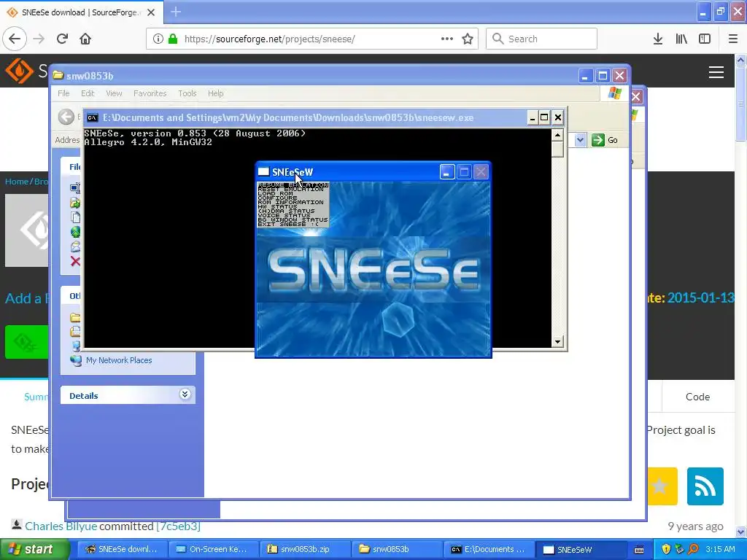Select the SNEeSe download SourceForge tab
747x560 pixels.
point(81,12)
